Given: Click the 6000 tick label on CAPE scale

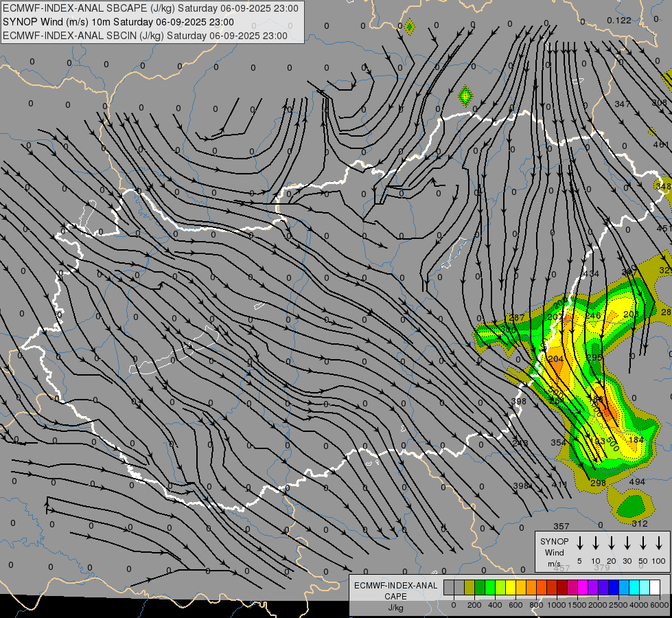Looking at the screenshot, I should [x=660, y=605].
